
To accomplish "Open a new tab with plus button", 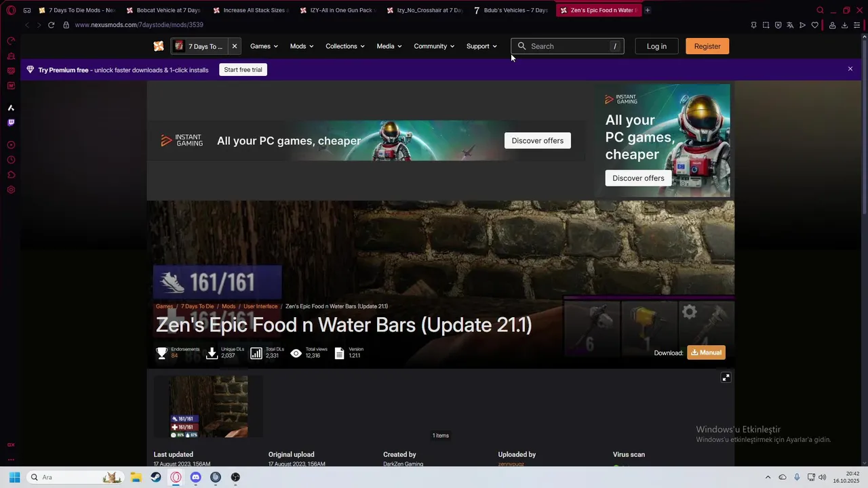I will 647,10.
